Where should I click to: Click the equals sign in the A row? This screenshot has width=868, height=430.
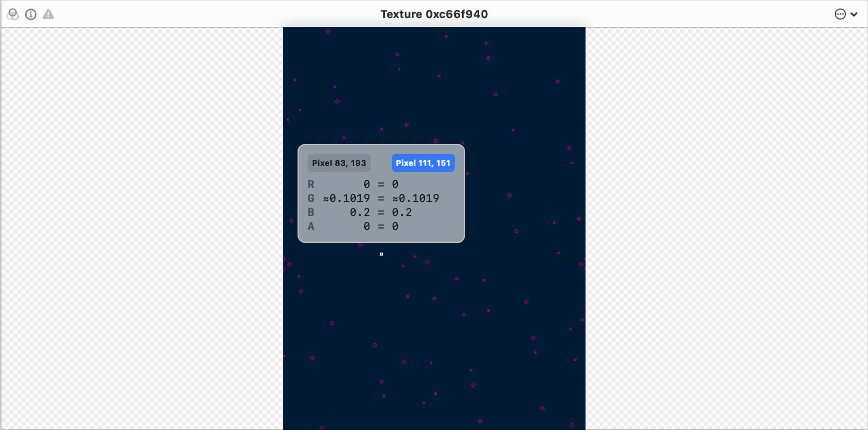(x=381, y=227)
